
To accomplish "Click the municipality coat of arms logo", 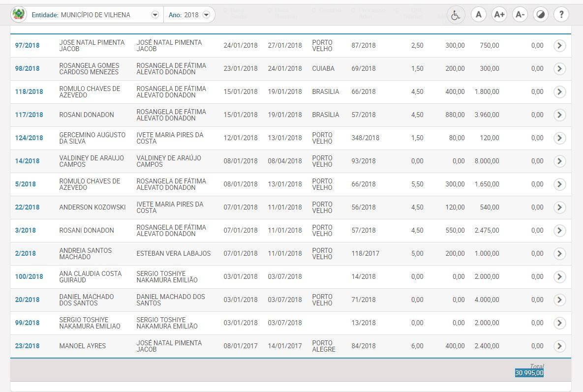I will click(19, 15).
